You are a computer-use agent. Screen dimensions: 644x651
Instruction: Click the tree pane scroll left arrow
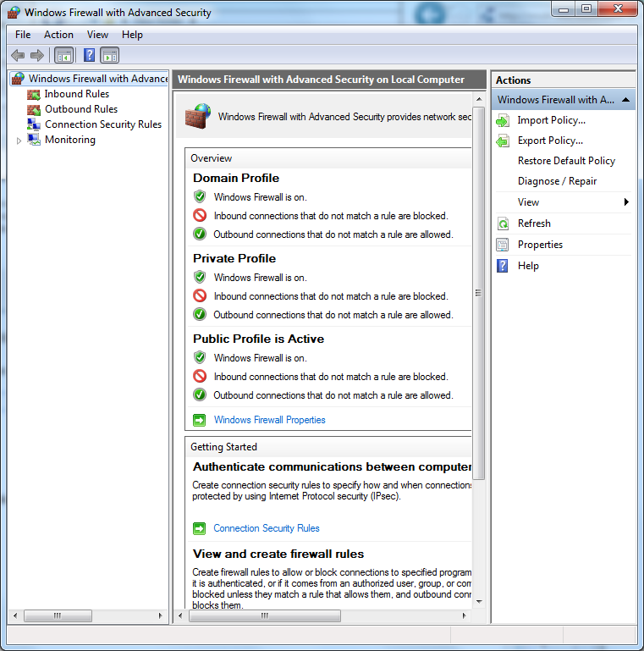[x=15, y=615]
